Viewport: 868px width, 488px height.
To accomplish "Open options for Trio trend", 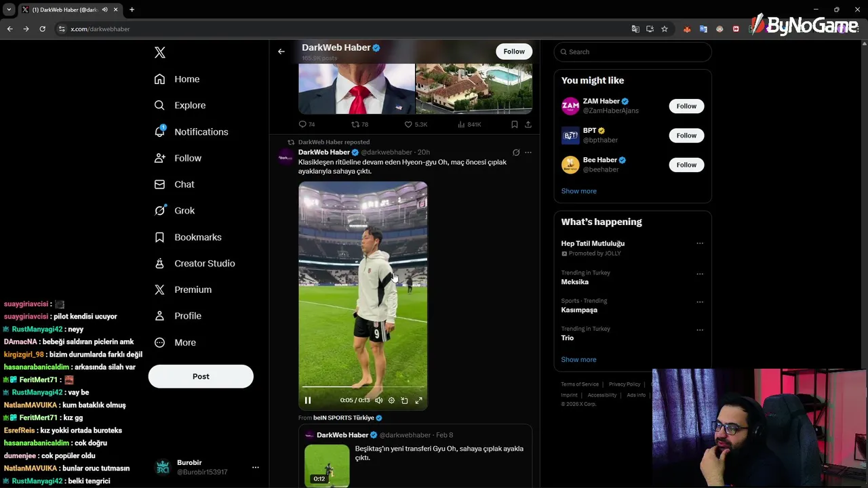I will click(x=700, y=330).
